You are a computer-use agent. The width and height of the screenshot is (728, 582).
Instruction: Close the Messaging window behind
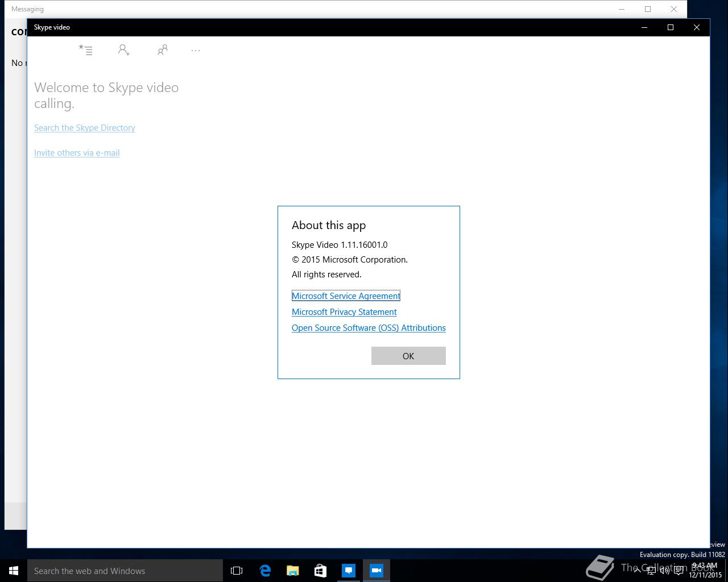click(674, 9)
